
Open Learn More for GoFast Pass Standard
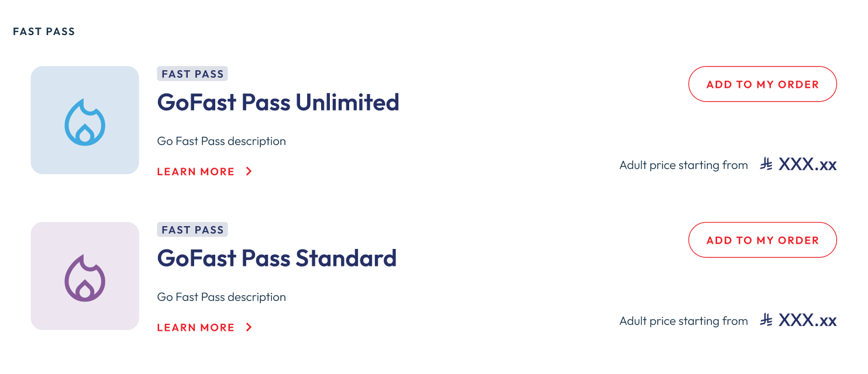pyautogui.click(x=196, y=327)
